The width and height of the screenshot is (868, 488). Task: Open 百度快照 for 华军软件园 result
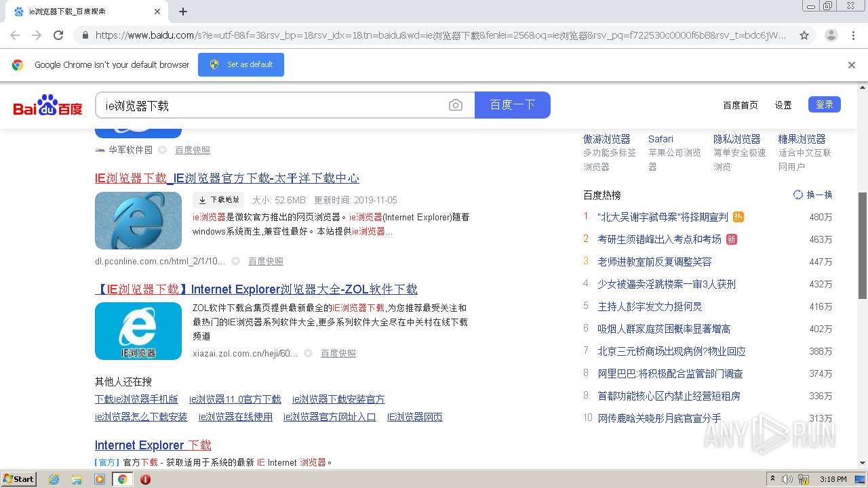[x=193, y=150]
